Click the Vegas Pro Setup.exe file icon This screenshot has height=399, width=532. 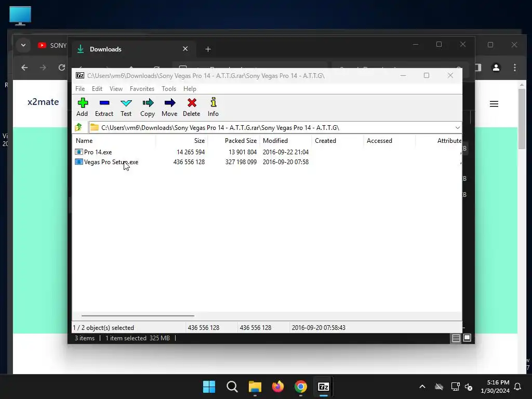(x=79, y=162)
